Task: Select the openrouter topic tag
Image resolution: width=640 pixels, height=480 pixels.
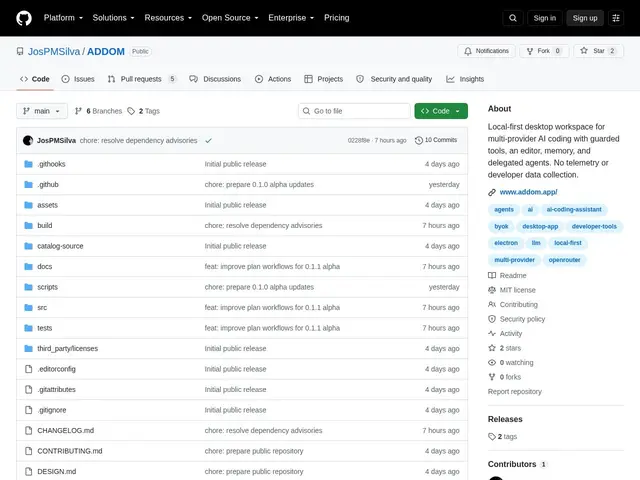Action: click(564, 260)
